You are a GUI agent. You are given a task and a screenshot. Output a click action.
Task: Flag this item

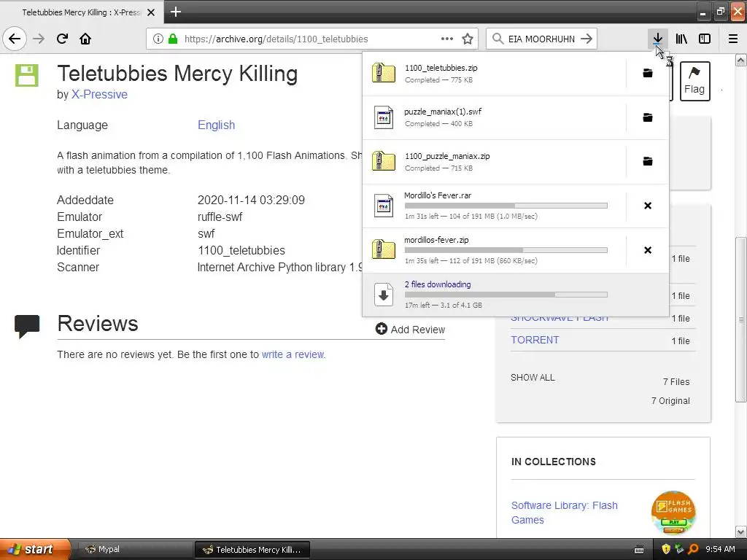pos(694,81)
